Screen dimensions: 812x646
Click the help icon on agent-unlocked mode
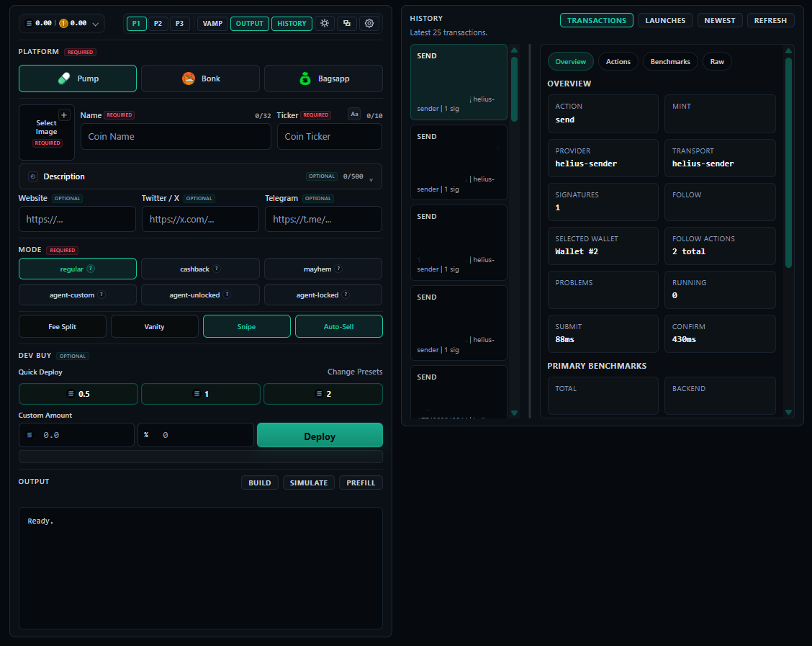(x=227, y=295)
